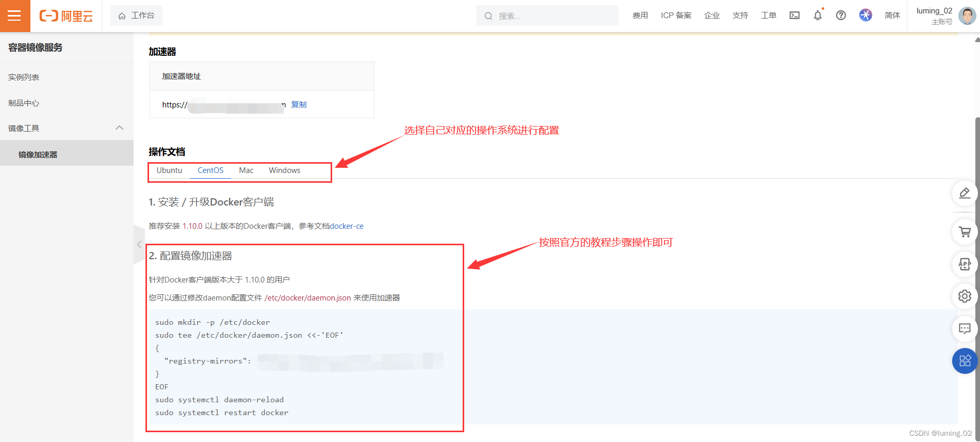Copy the accelerator address via 复制
The image size is (980, 442).
coord(299,104)
